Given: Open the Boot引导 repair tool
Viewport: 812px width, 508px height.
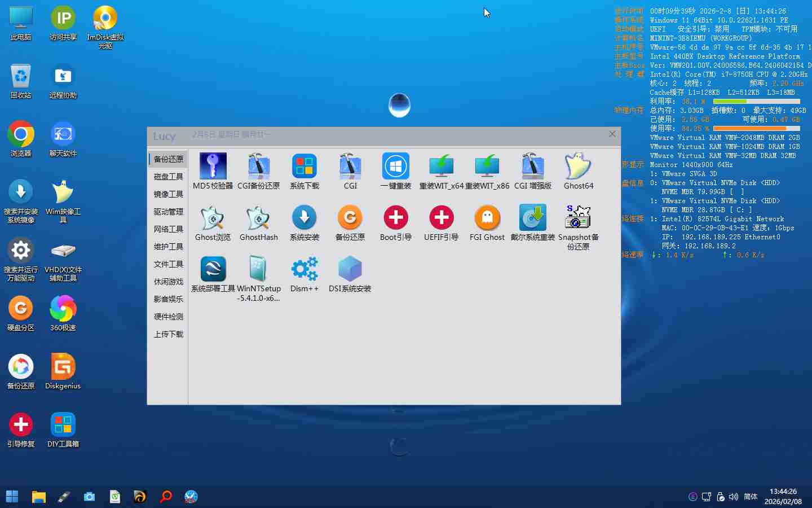Looking at the screenshot, I should [x=395, y=218].
